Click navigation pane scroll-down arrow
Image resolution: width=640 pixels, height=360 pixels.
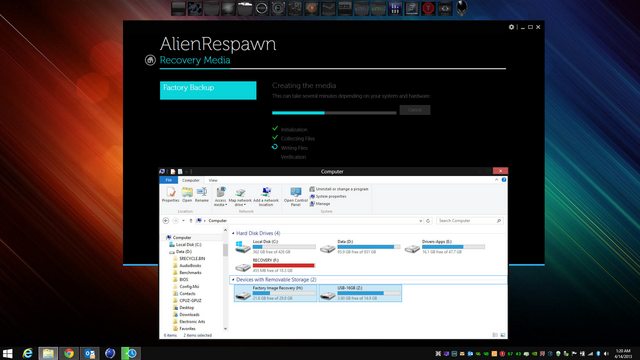[x=225, y=329]
